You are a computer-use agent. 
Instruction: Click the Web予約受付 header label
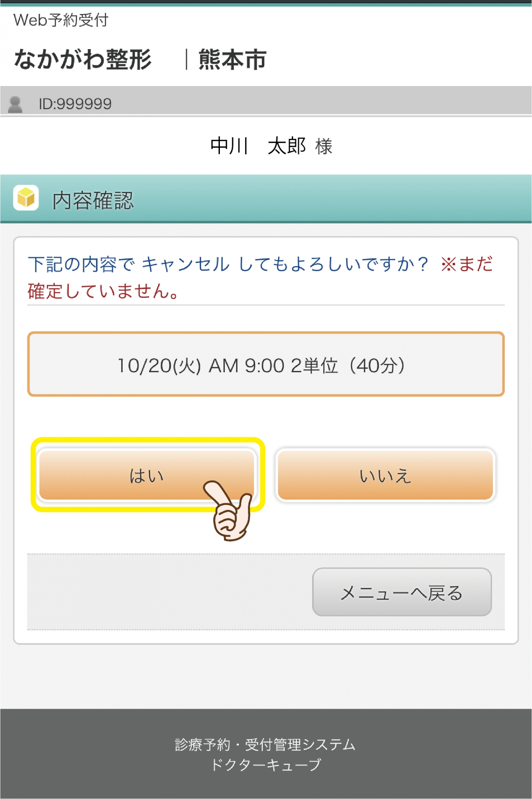[x=61, y=20]
